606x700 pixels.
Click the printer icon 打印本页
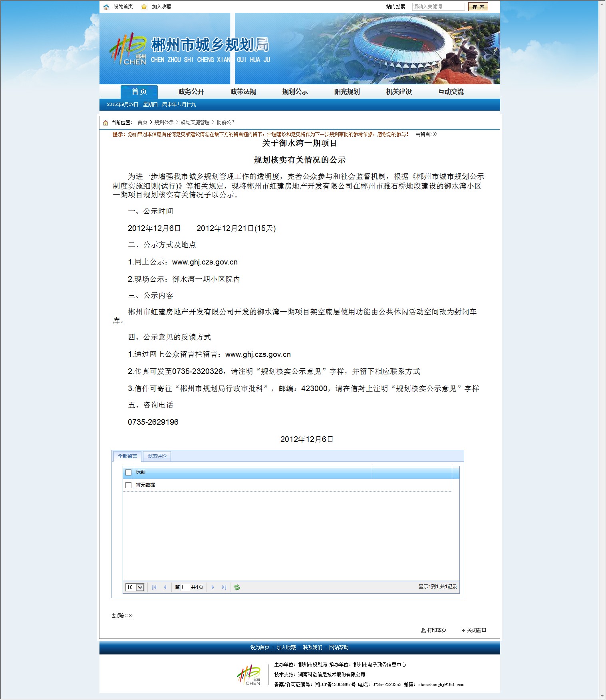pos(423,630)
